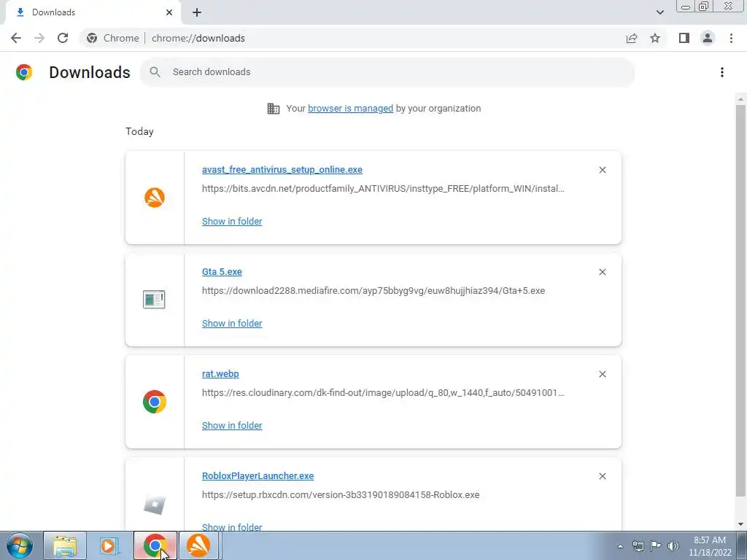Show rat.webp in folder
This screenshot has width=747, height=560.
(232, 426)
